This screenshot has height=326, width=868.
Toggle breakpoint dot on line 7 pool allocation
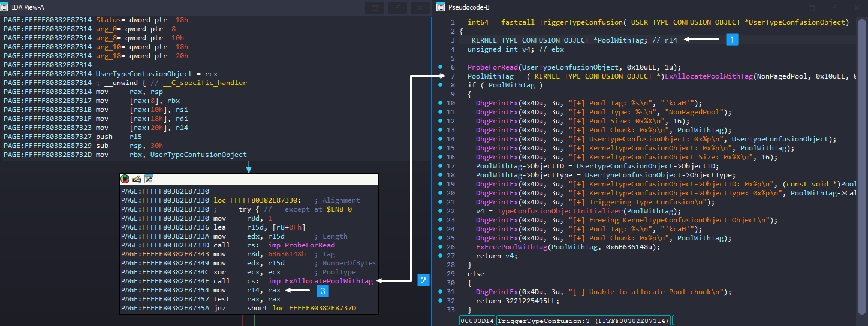[441, 77]
